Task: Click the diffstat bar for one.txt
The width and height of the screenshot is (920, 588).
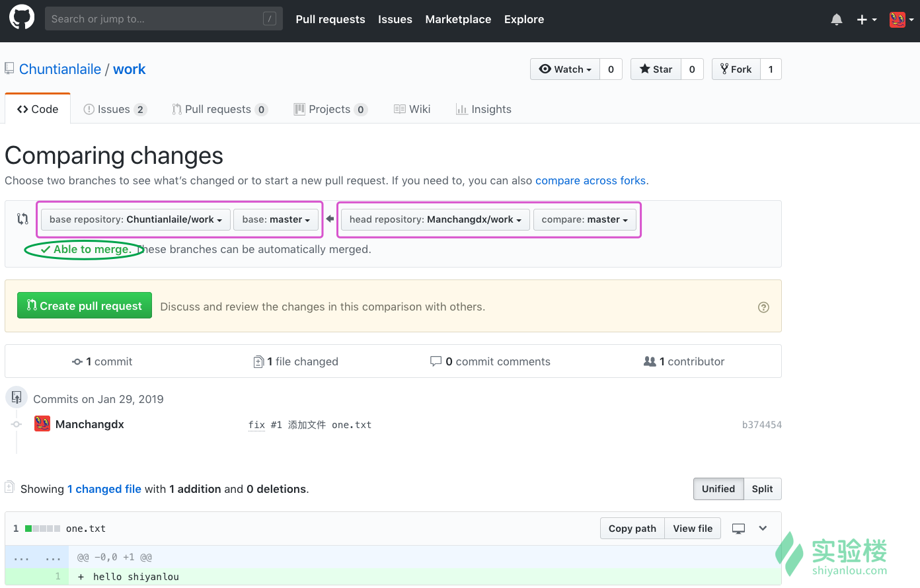Action: click(x=43, y=529)
